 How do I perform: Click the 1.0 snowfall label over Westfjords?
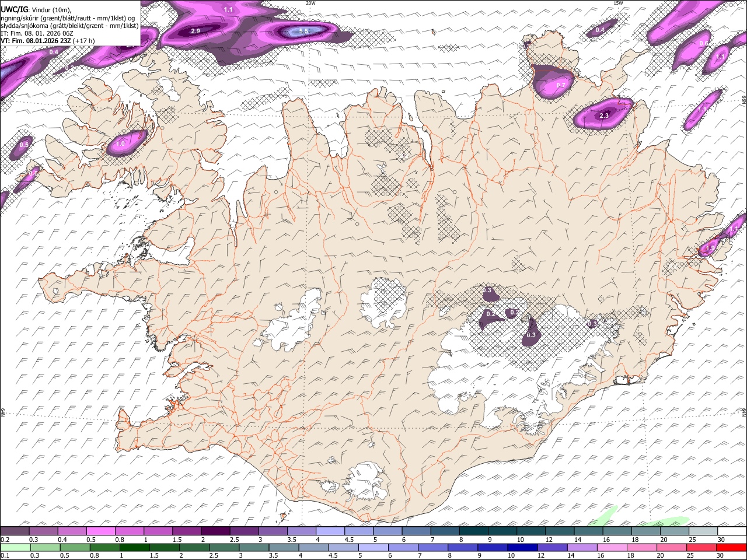121,143
